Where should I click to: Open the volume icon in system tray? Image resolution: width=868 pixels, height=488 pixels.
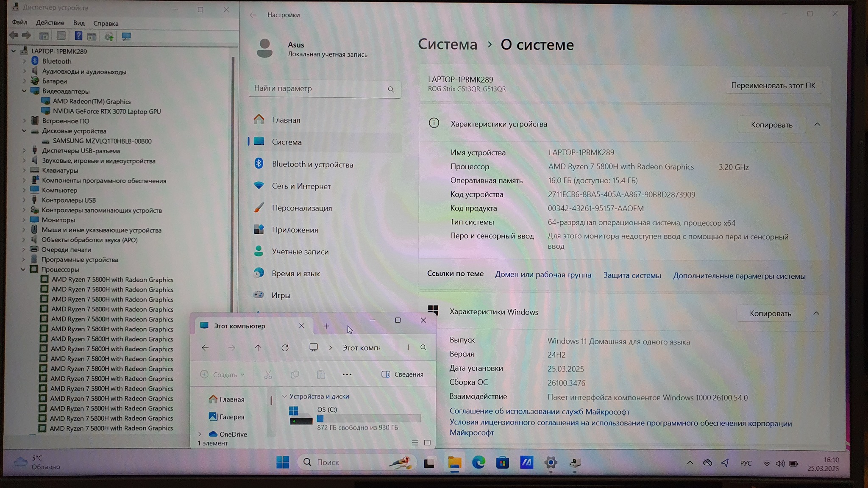tap(780, 463)
